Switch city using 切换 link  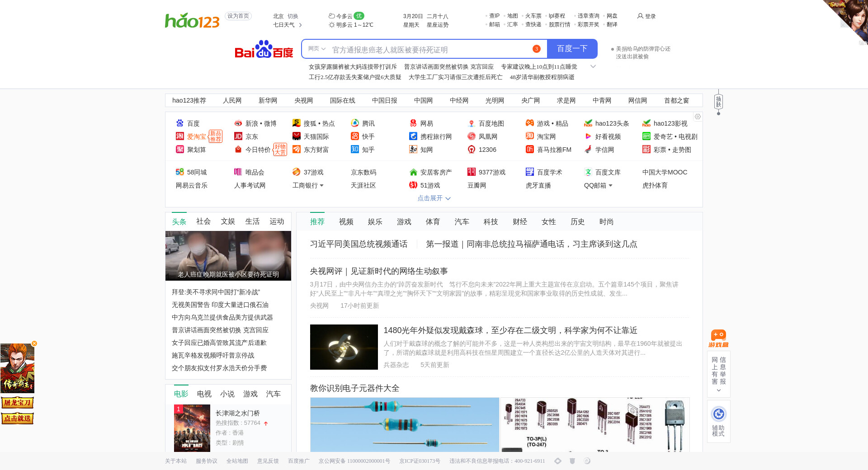tap(293, 16)
